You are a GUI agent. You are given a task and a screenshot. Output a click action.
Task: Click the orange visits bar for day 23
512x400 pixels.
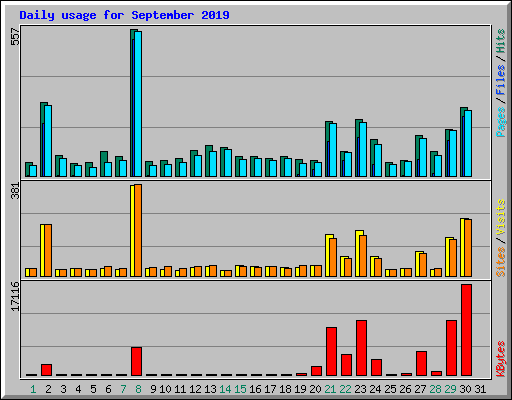pos(363,256)
